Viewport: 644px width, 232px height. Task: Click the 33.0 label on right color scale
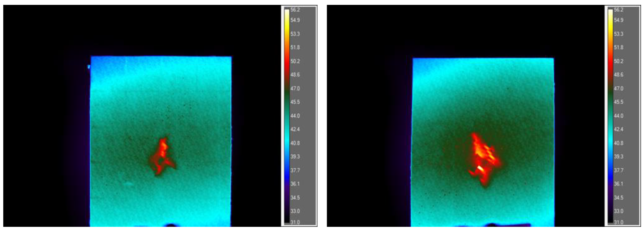pyautogui.click(x=618, y=211)
